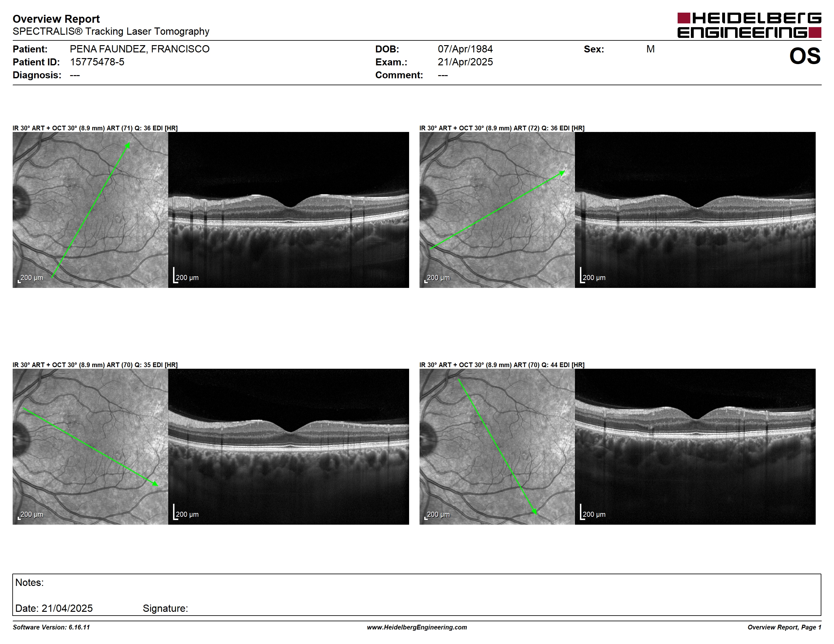Select the Patient ID 15775478-5
Viewport: 834px width, 644px height.
(x=97, y=62)
